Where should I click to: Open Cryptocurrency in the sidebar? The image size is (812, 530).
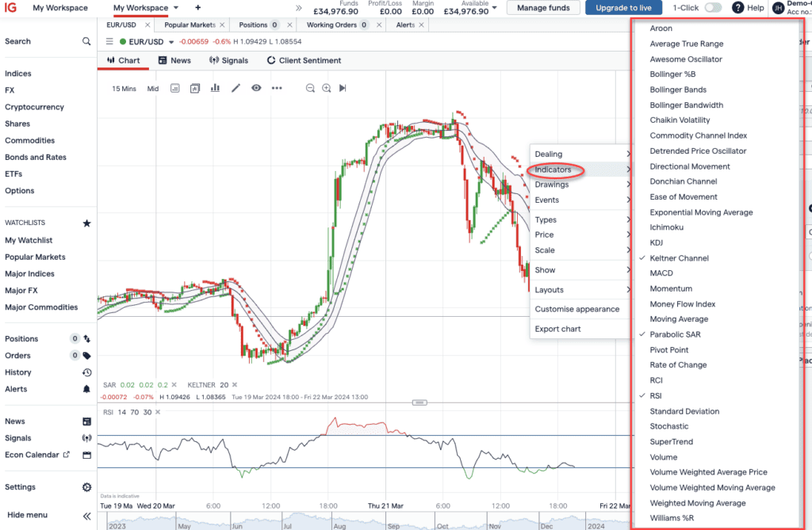(x=34, y=107)
